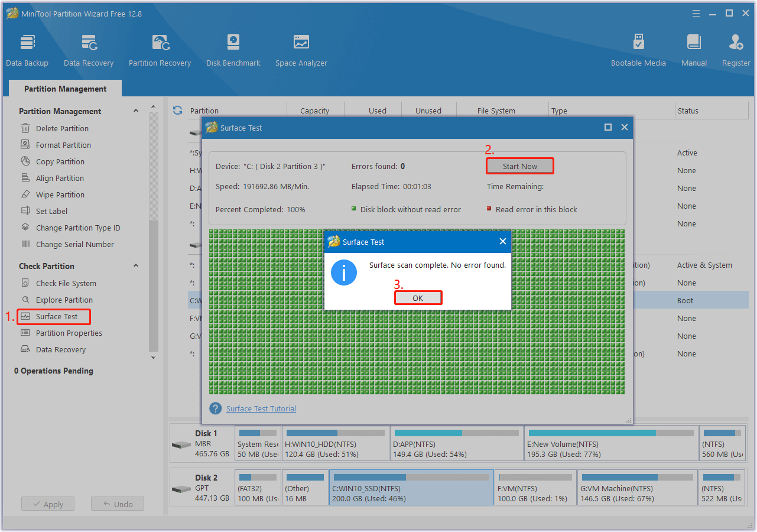Open the Surface Test Tutorial link
The width and height of the screenshot is (757, 532).
pyautogui.click(x=261, y=408)
